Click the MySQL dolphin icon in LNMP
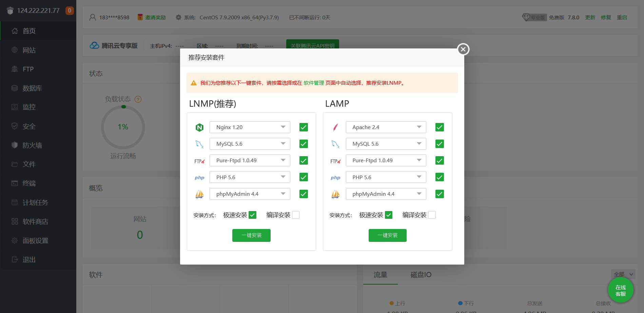 point(199,144)
